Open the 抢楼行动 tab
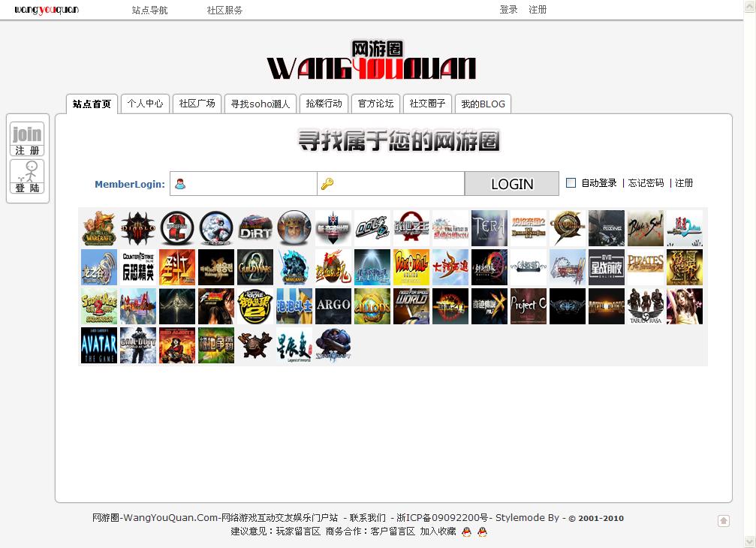Screen dimensions: 756x548 pyautogui.click(x=324, y=104)
